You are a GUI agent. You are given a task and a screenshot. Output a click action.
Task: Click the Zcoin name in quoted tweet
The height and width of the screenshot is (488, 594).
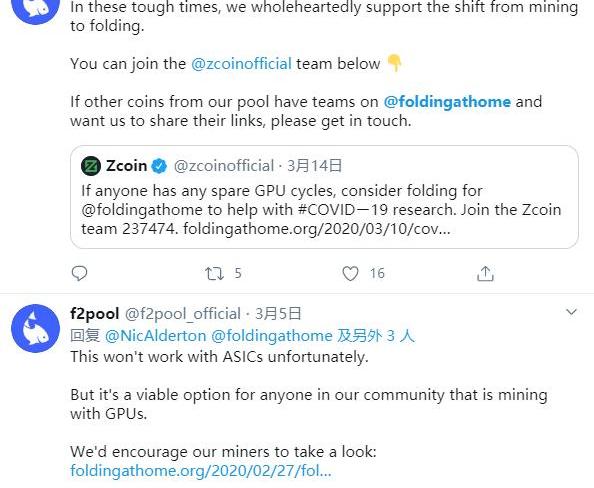tap(127, 166)
